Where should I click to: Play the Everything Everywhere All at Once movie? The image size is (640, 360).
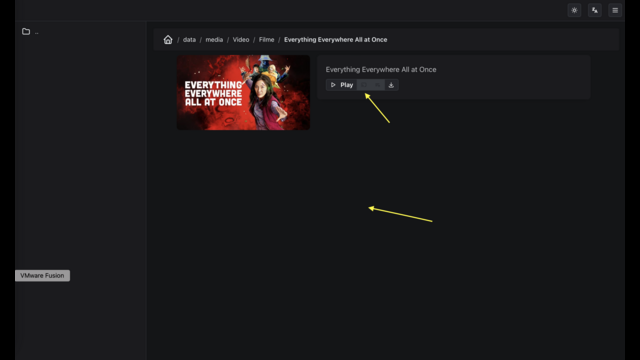click(342, 85)
